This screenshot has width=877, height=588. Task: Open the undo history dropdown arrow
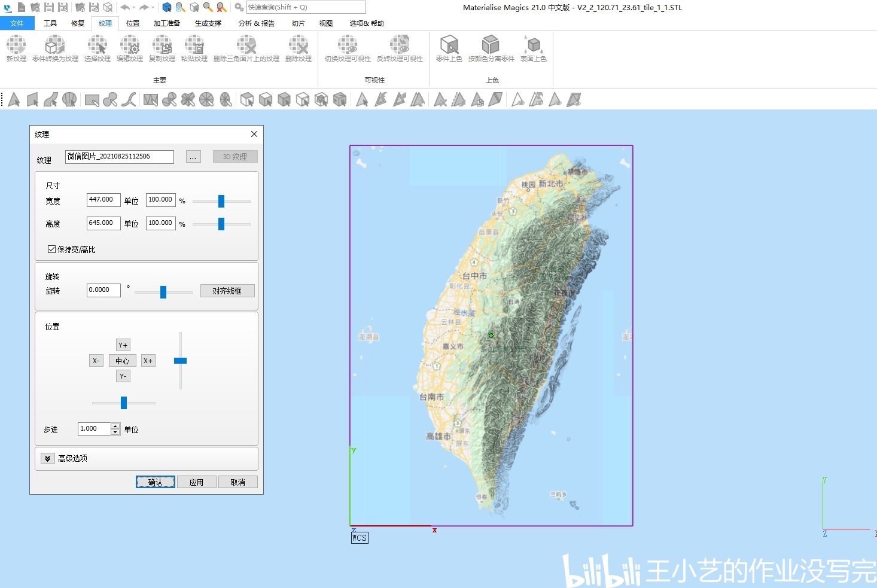point(133,8)
